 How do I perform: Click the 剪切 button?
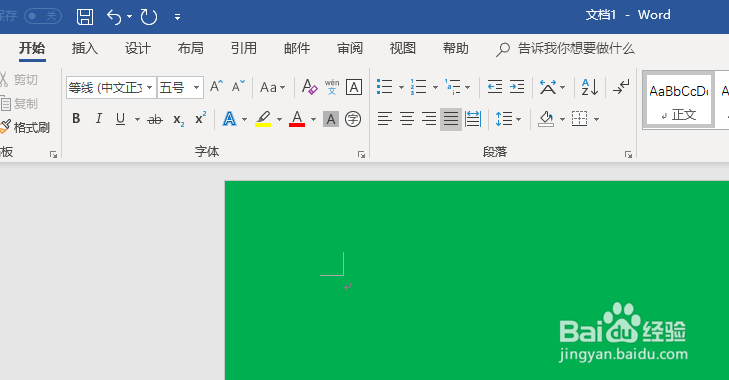(x=19, y=80)
